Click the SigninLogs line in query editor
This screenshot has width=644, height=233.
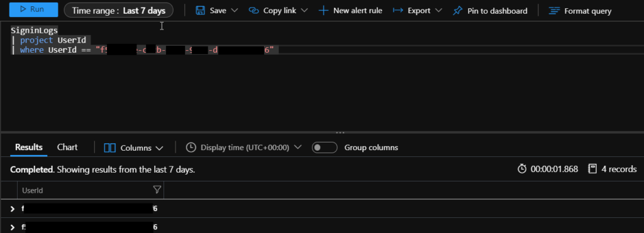[35, 30]
